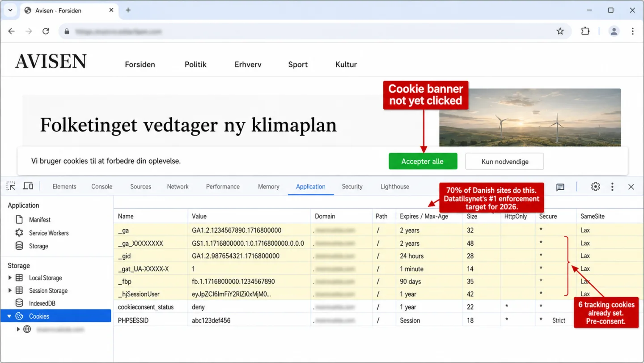This screenshot has height=363, width=644.
Task: Open the DevTools console messages icon
Action: point(560,187)
